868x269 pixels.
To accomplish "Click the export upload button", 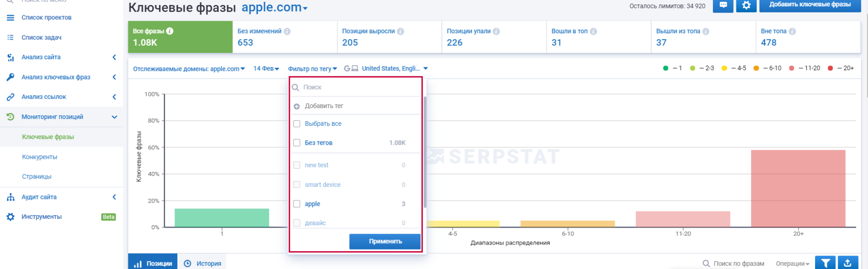I will tap(848, 263).
